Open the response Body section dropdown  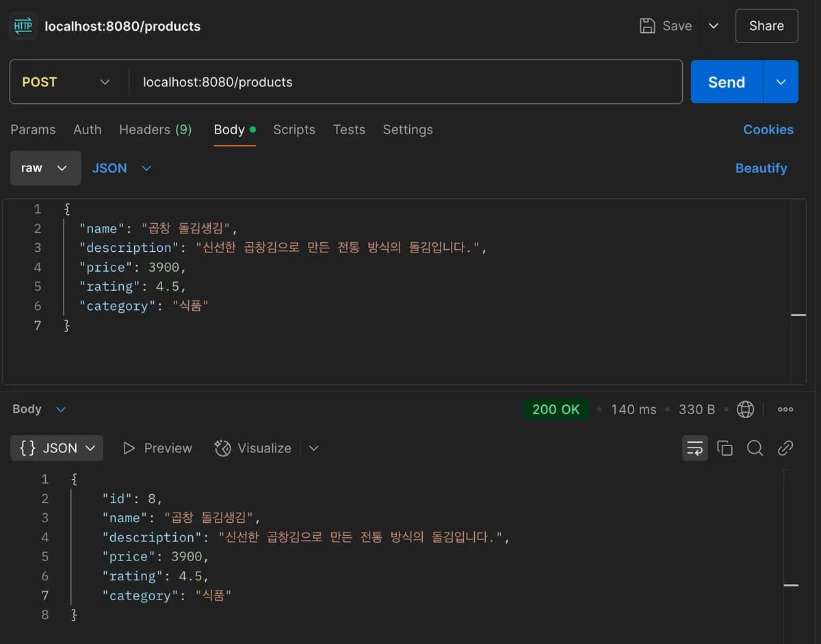click(39, 409)
